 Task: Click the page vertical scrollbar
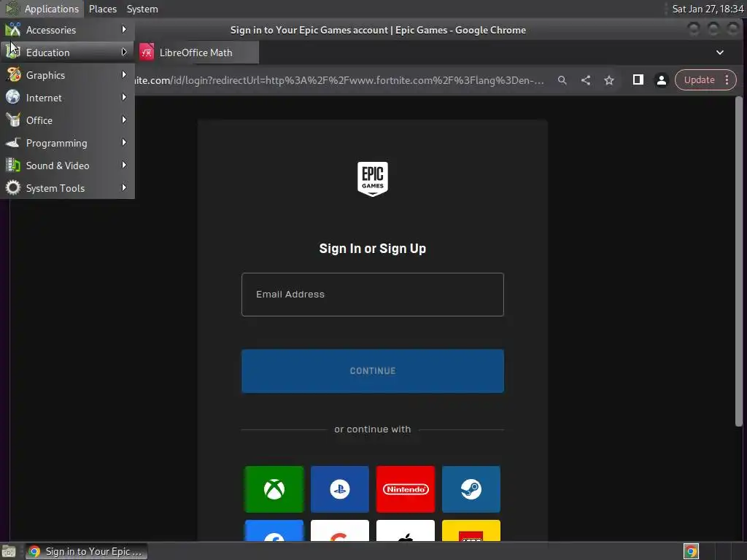coord(739,262)
